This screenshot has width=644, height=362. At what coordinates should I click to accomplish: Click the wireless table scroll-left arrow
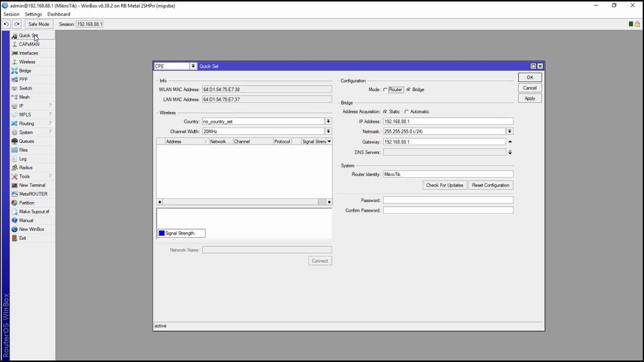click(159, 202)
